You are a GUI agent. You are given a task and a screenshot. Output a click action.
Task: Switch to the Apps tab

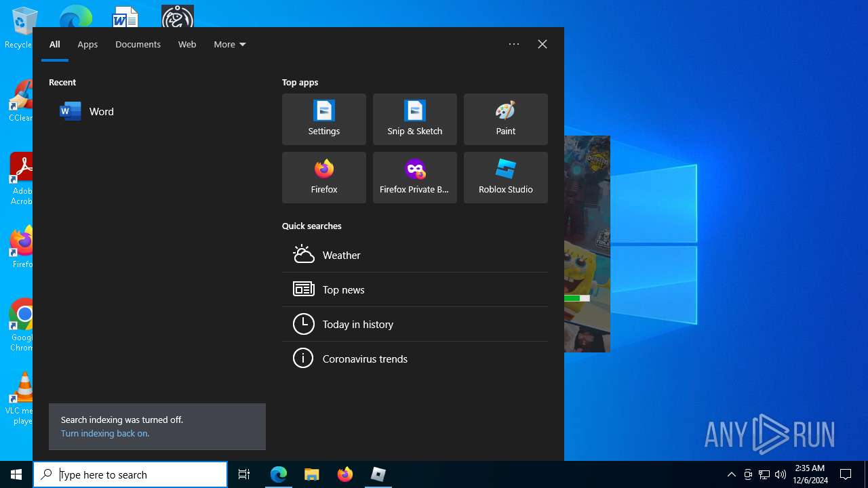(x=87, y=44)
